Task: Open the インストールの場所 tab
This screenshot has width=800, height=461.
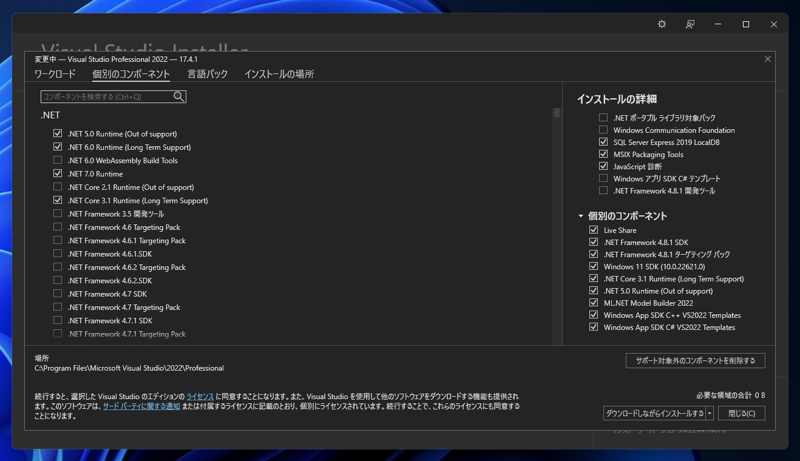Action: tap(279, 74)
